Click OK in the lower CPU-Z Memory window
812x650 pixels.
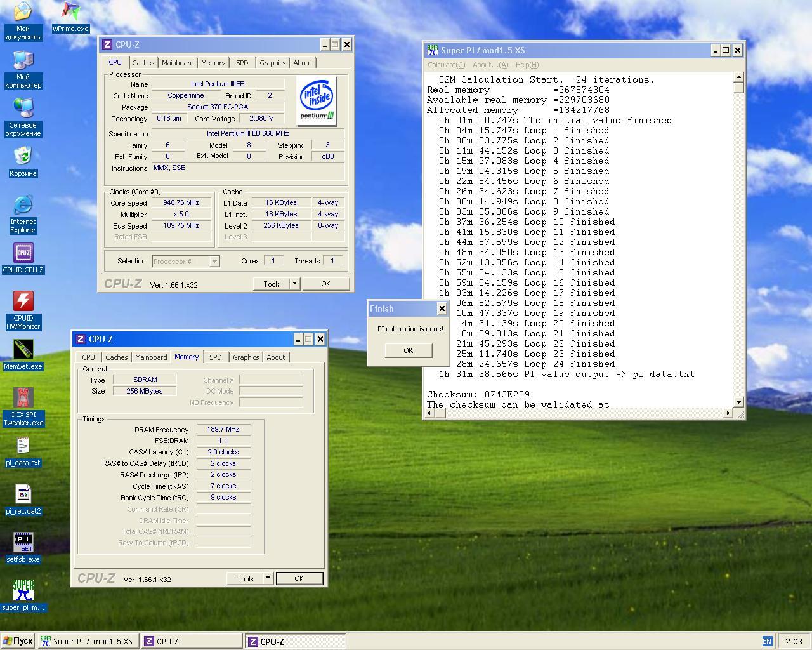299,578
